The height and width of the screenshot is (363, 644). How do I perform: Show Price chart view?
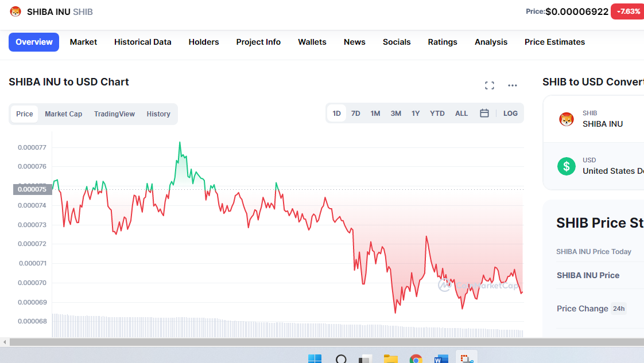pos(24,114)
